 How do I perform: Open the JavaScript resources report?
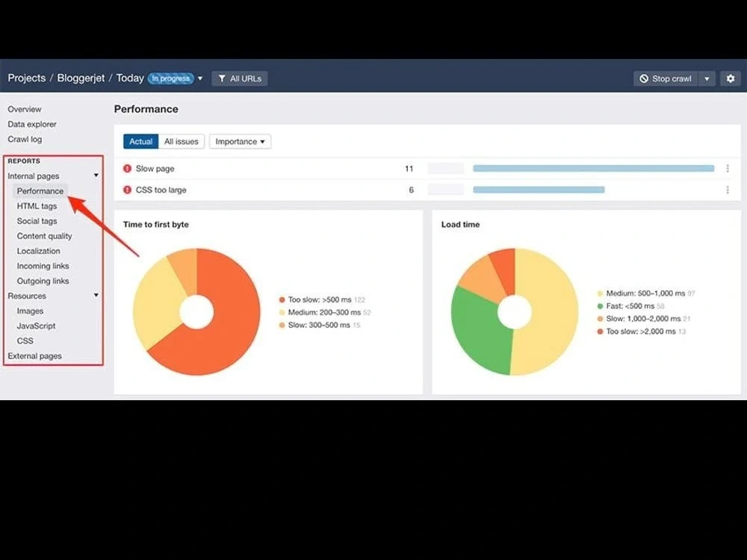tap(36, 326)
